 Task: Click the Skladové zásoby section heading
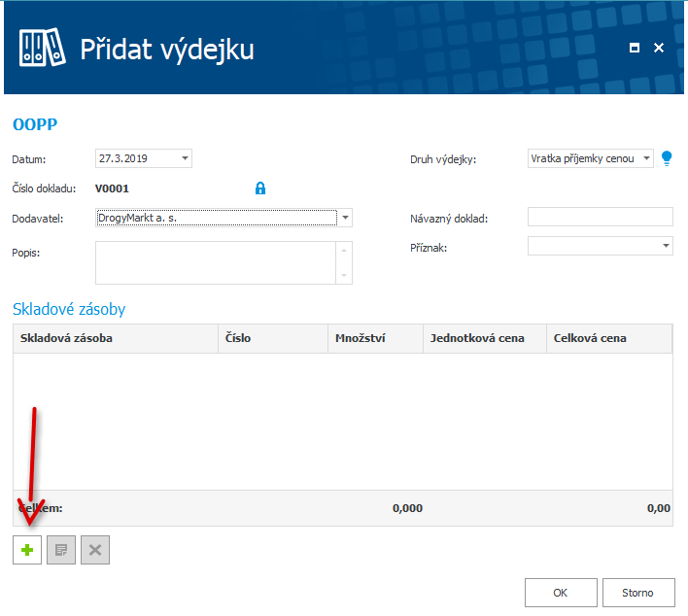click(x=69, y=309)
